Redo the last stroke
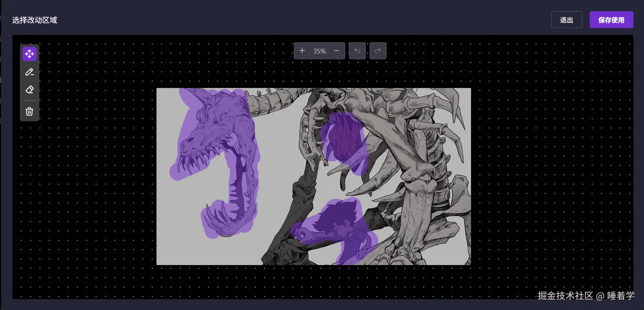 click(378, 51)
